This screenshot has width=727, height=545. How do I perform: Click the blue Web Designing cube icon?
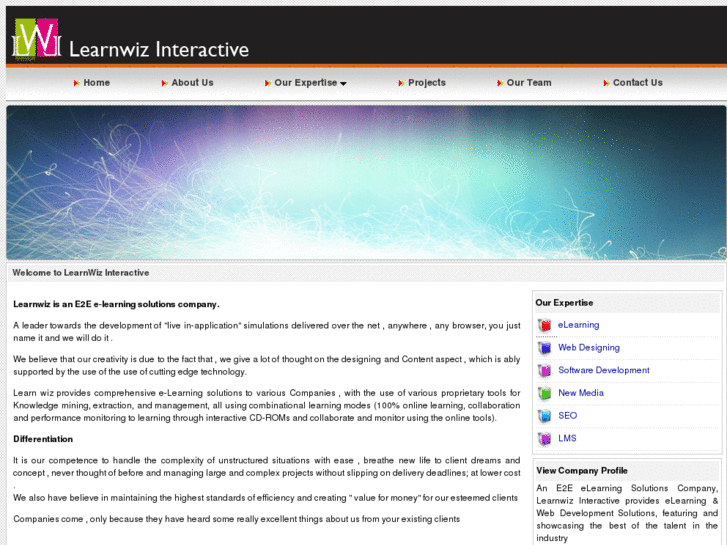coord(545,348)
